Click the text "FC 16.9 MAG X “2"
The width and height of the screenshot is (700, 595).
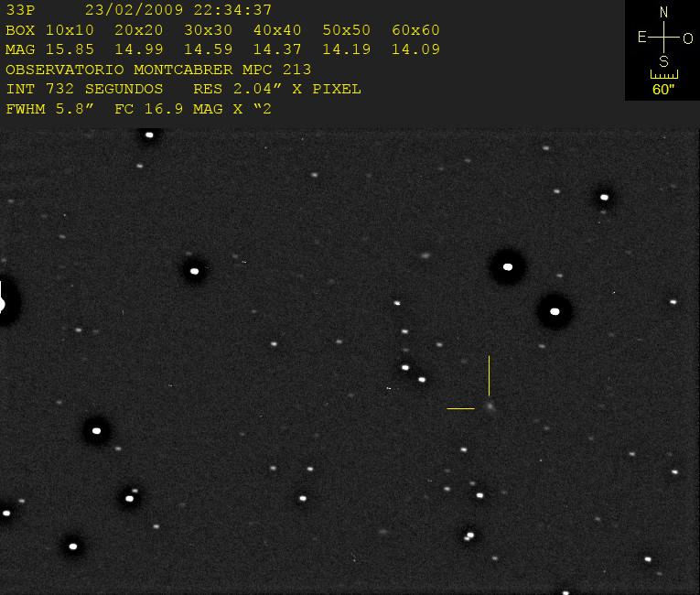193,109
